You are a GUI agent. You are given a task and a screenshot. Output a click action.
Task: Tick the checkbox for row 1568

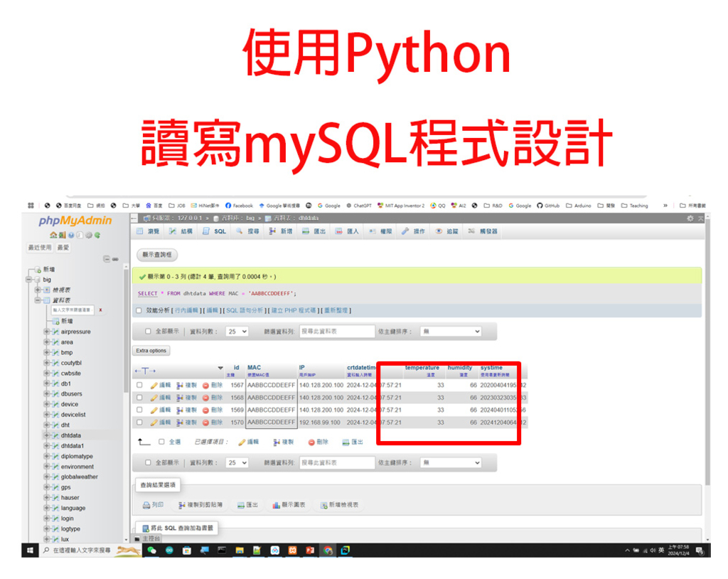click(x=140, y=398)
